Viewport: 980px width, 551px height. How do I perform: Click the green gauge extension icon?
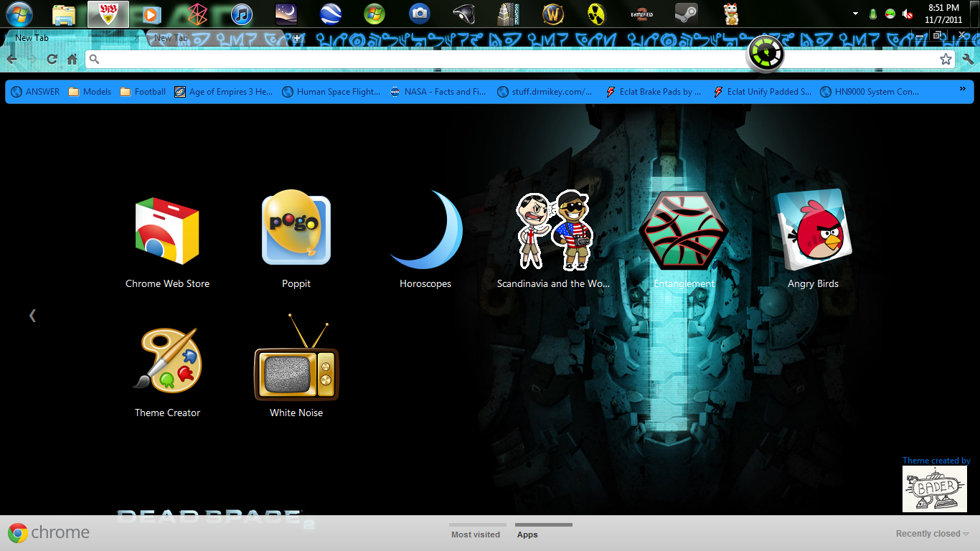point(765,55)
